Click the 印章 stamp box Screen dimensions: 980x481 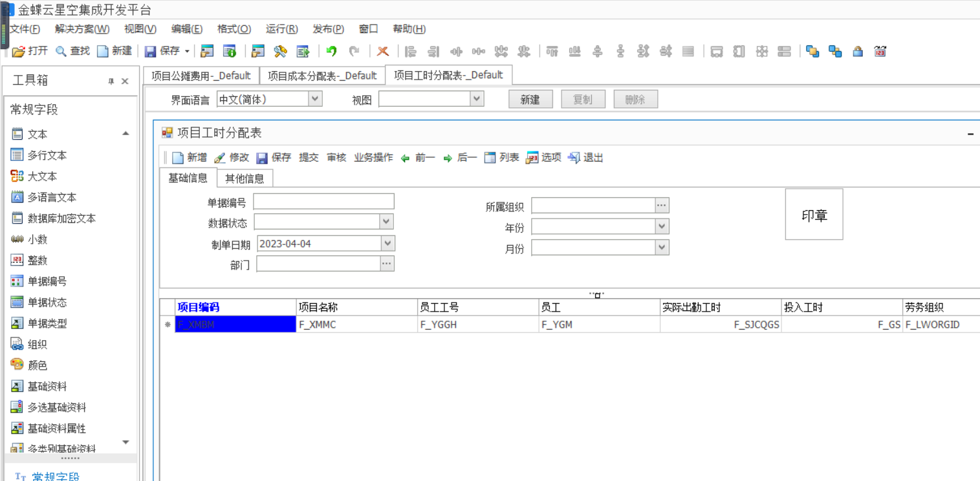pyautogui.click(x=814, y=215)
